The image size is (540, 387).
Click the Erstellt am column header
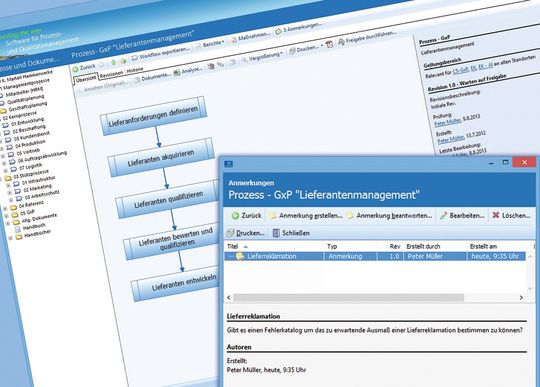point(483,247)
